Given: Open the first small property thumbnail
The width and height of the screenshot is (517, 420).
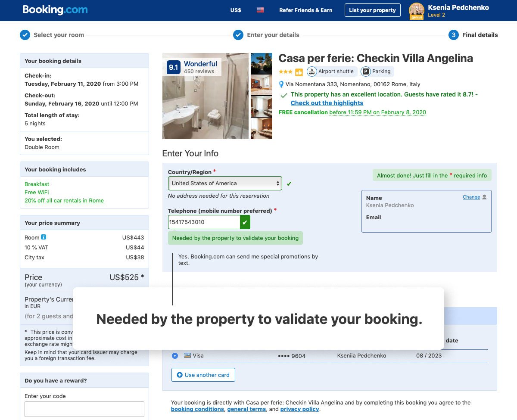Looking at the screenshot, I should 262,63.
